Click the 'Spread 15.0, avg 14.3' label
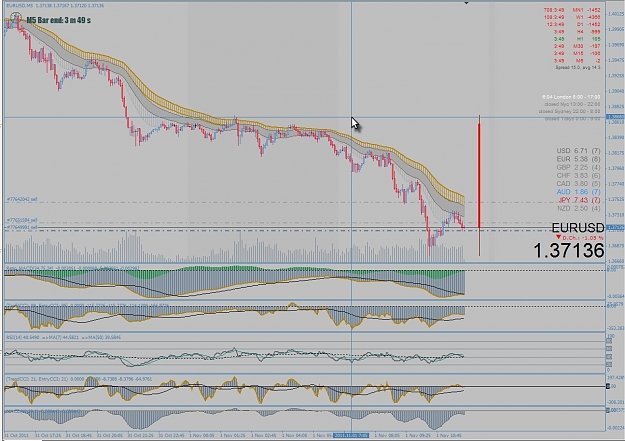The height and width of the screenshot is (441, 625). point(578,67)
